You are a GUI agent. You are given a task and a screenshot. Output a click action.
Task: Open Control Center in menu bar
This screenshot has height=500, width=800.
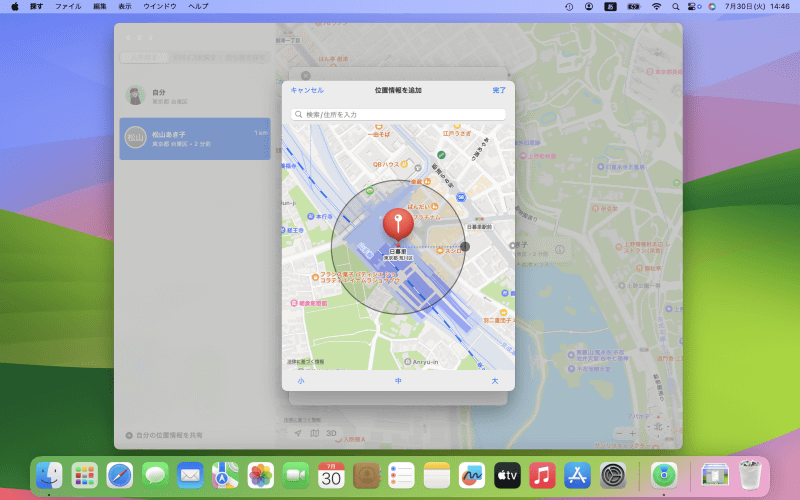click(x=693, y=7)
